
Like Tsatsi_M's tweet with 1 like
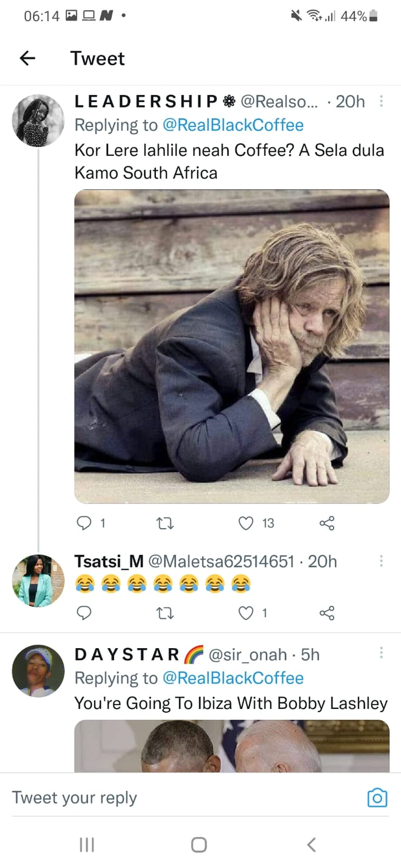pyautogui.click(x=246, y=613)
